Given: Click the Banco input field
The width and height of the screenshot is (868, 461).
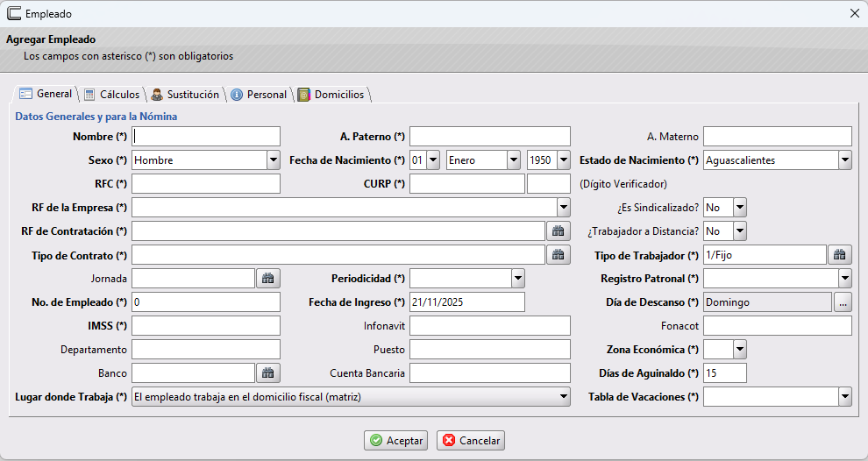Looking at the screenshot, I should point(193,373).
